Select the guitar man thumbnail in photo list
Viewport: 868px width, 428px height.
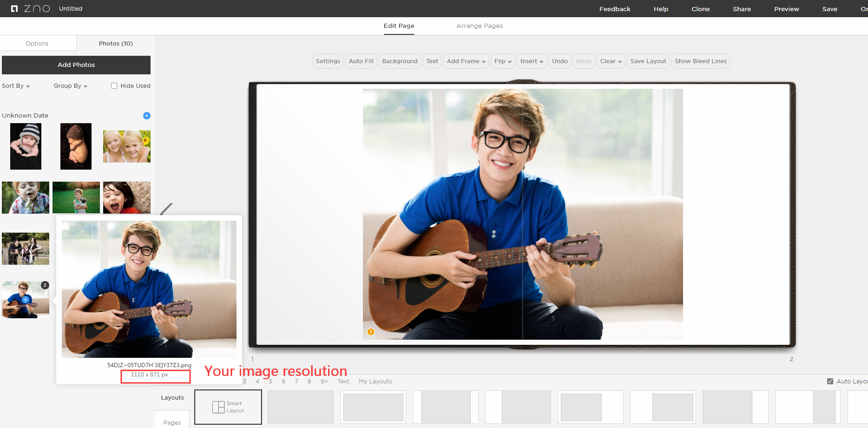[26, 300]
